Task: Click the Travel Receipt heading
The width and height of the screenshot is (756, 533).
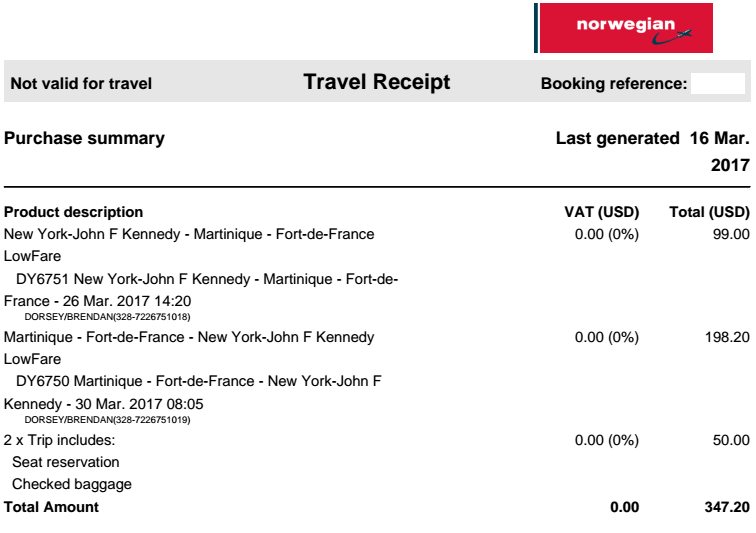Action: coord(377,82)
